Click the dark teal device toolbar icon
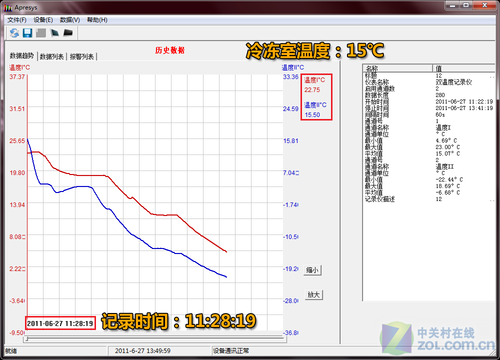Screen dimensions: 500x360 [x=54, y=33]
